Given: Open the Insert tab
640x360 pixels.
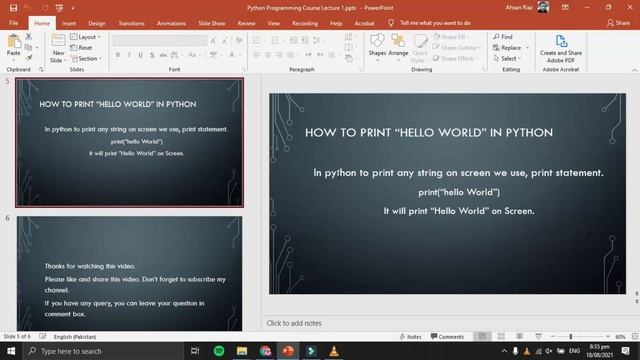Looking at the screenshot, I should tap(69, 23).
